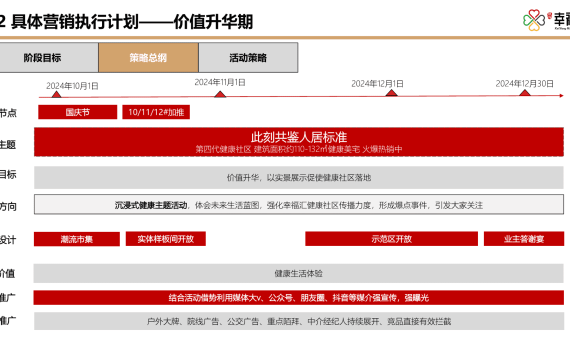570x360 pixels.
Task: Click the 此刻共鉴人居标准 theme banner
Action: [x=299, y=142]
